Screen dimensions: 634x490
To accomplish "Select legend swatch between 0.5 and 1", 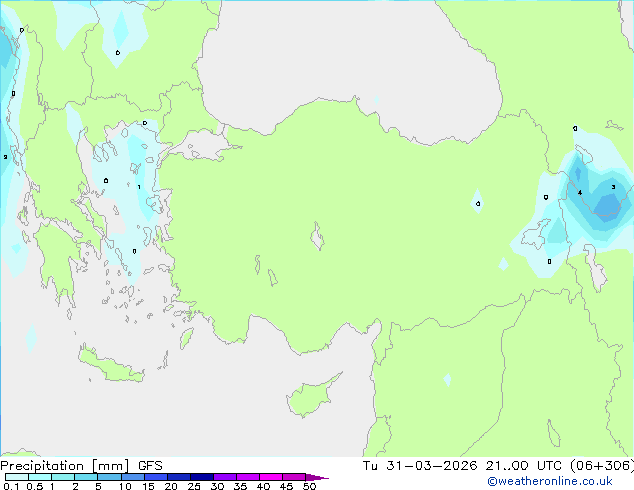I will click(x=40, y=477).
